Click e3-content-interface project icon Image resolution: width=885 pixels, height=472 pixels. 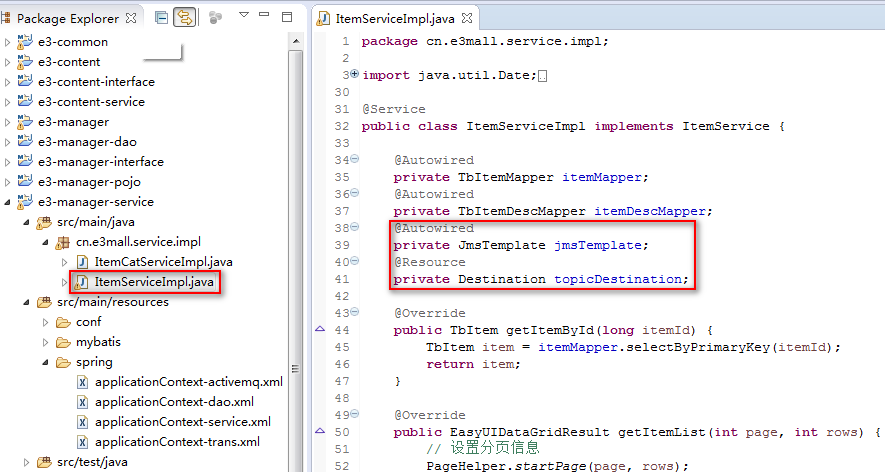[25, 81]
